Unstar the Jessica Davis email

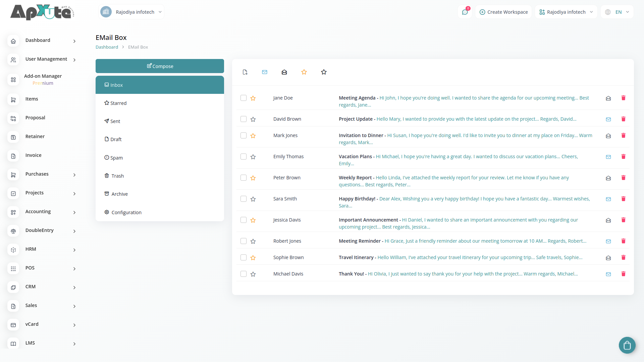(x=253, y=220)
